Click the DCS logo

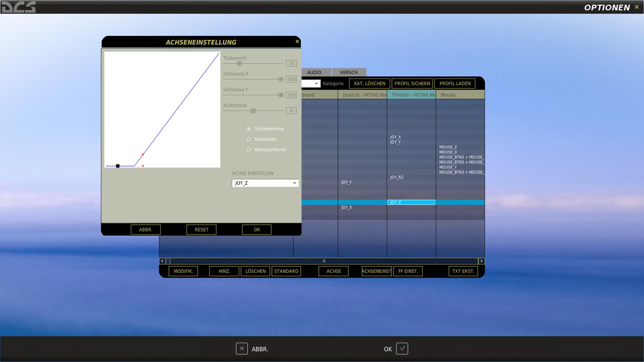[x=18, y=7]
